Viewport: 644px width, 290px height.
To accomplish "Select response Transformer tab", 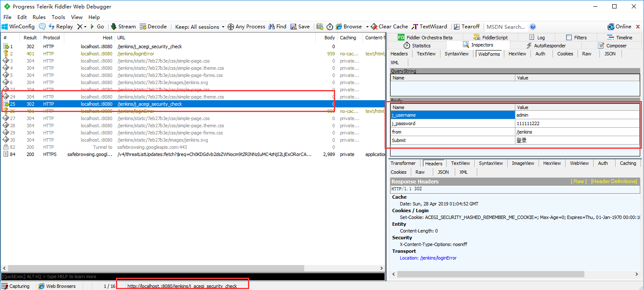I will [403, 163].
